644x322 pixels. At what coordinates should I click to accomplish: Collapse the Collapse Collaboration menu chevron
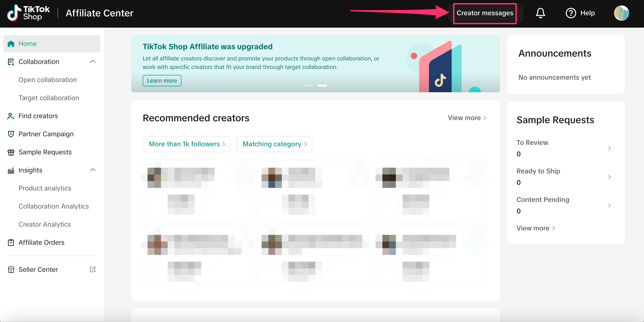(x=93, y=62)
